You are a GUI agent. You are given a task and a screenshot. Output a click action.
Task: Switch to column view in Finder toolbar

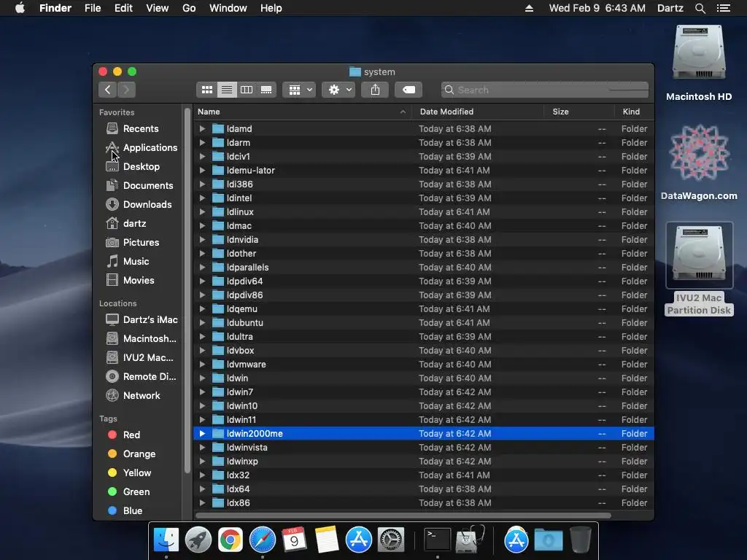pos(247,90)
